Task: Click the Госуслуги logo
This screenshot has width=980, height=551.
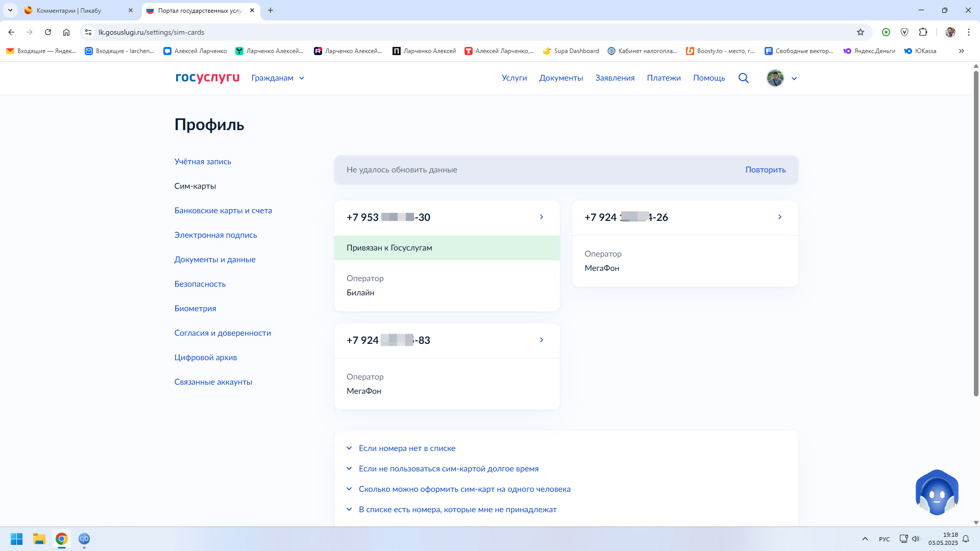Action: coord(207,78)
